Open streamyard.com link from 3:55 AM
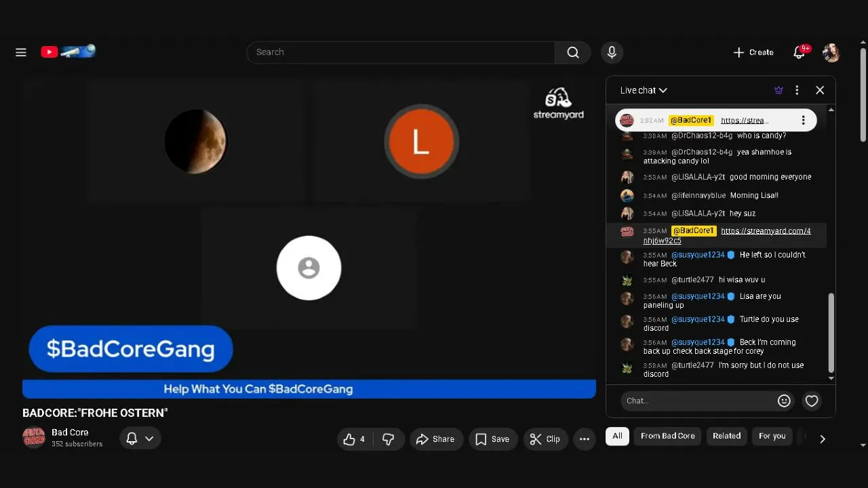 click(x=727, y=236)
